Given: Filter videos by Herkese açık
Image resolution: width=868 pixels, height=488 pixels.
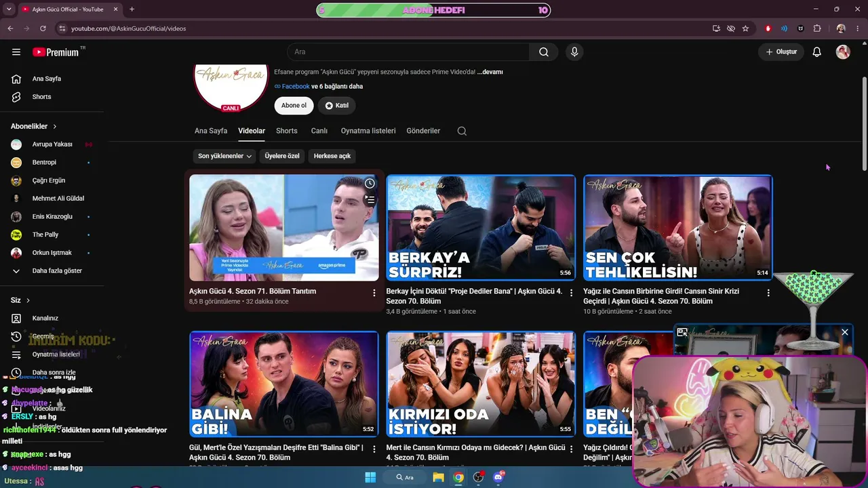Looking at the screenshot, I should [x=332, y=156].
